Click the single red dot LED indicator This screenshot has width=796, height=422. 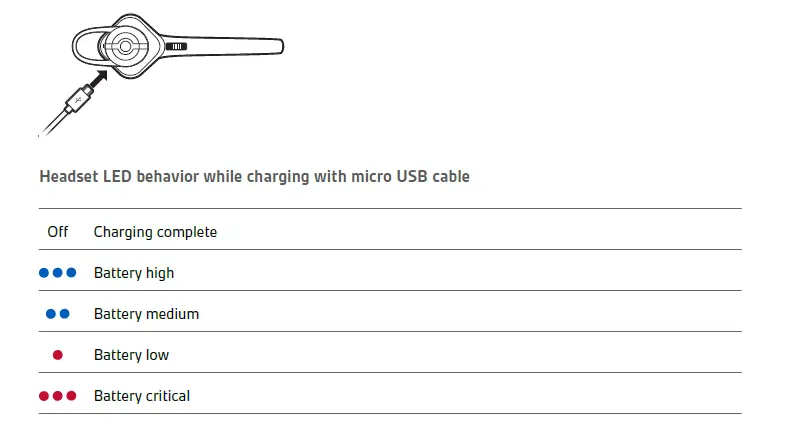(x=58, y=355)
